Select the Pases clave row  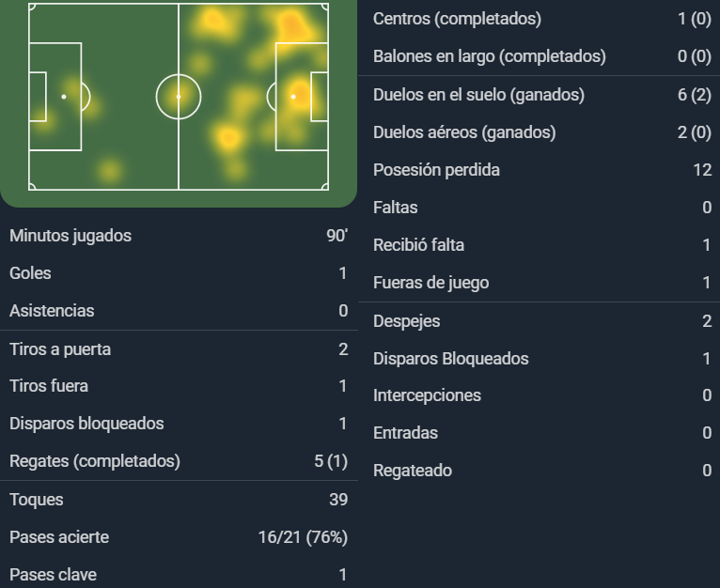point(179,575)
